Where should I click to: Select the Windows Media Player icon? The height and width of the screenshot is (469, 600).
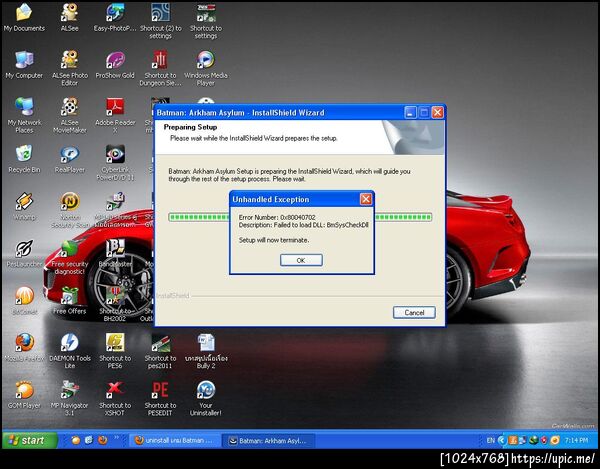pyautogui.click(x=206, y=68)
